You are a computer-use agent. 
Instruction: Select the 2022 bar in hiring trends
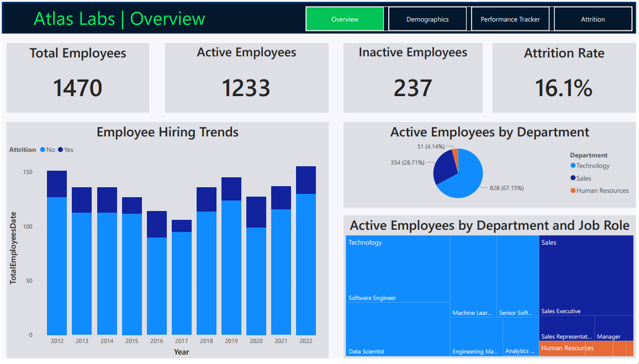305,251
